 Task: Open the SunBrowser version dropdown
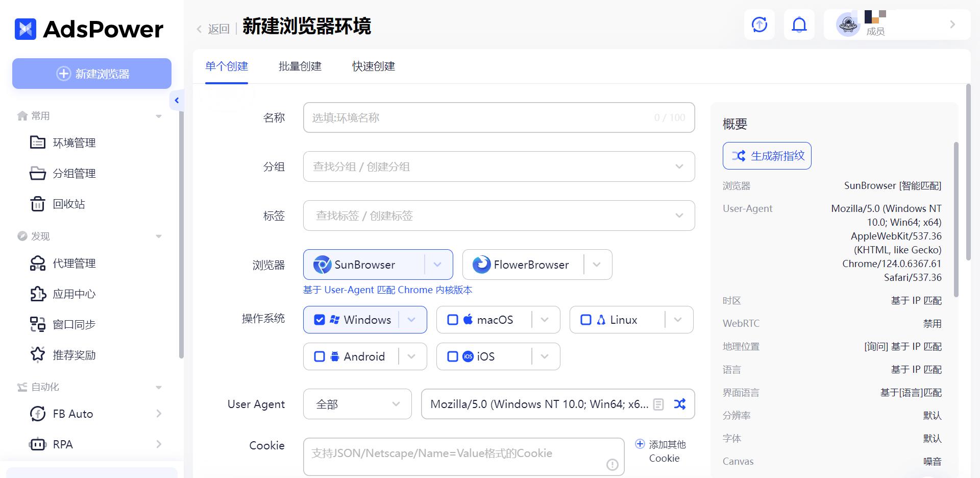[x=437, y=265]
